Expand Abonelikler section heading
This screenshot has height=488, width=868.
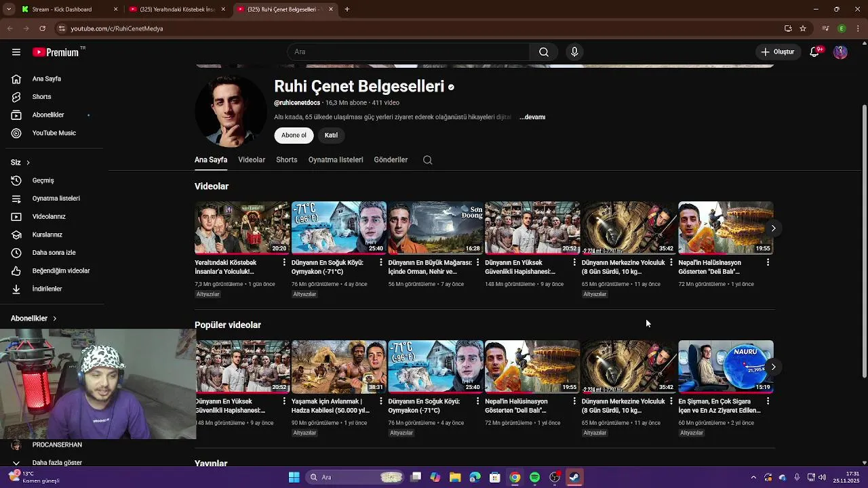coord(34,319)
